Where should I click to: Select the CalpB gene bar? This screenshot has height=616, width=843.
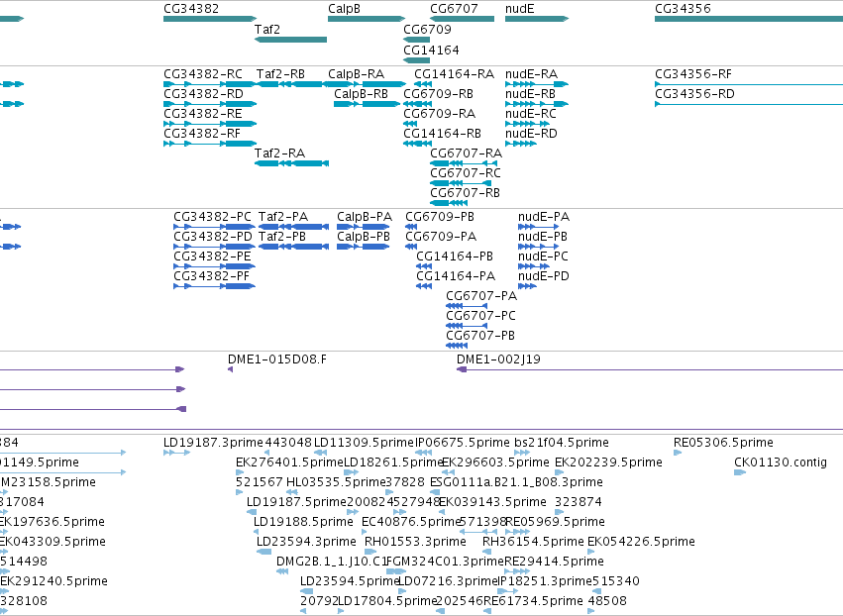(367, 19)
